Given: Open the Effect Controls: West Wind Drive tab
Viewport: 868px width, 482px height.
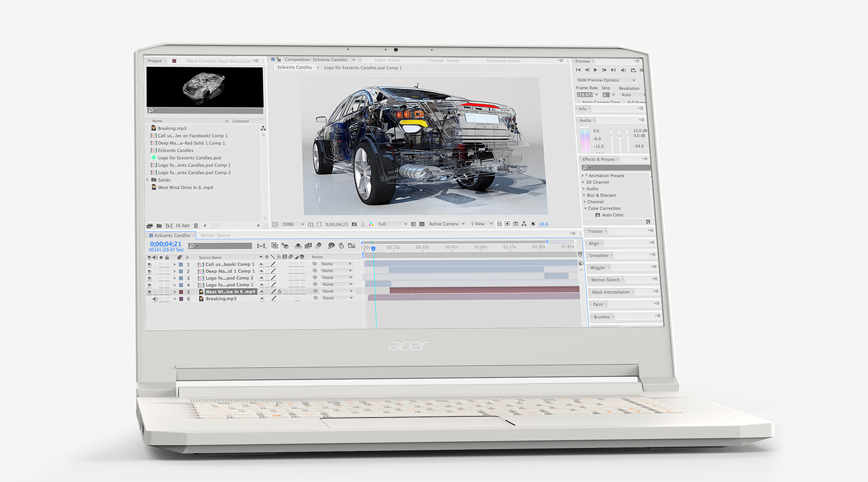Looking at the screenshot, I should click(218, 61).
